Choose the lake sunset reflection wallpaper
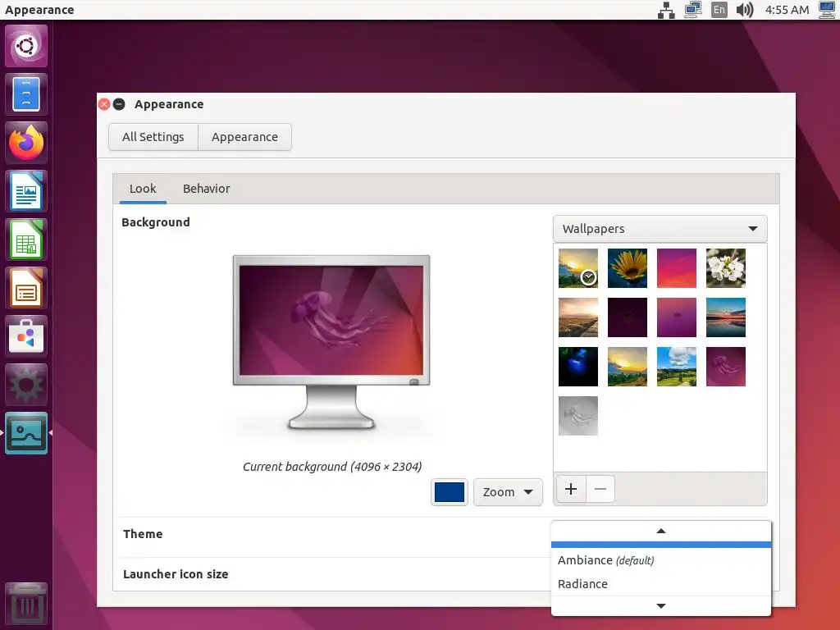 [726, 317]
